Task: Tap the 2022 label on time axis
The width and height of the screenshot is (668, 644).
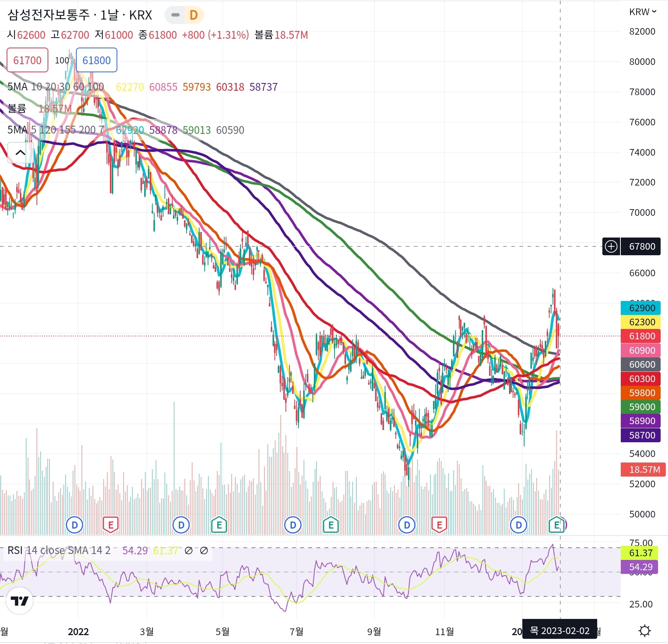Action: [78, 632]
